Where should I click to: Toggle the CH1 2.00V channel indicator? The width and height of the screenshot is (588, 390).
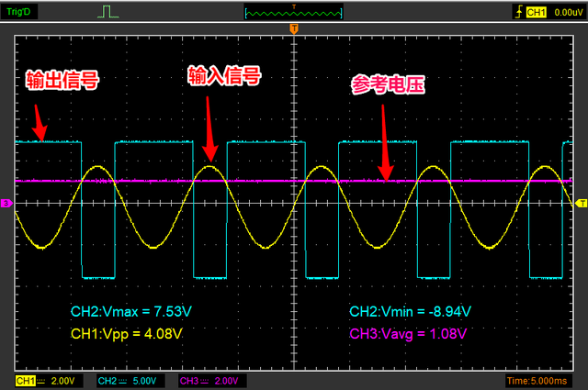[48, 380]
